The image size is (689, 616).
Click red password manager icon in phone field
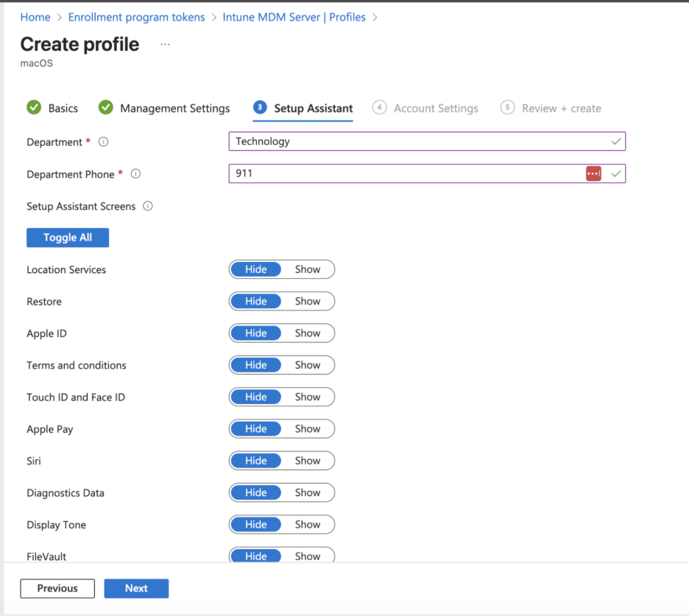(x=593, y=174)
